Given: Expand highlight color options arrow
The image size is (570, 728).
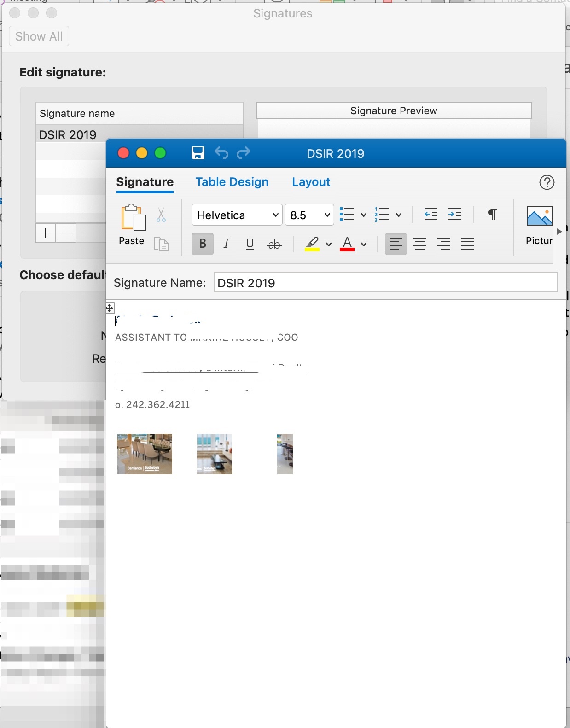Looking at the screenshot, I should click(x=329, y=245).
